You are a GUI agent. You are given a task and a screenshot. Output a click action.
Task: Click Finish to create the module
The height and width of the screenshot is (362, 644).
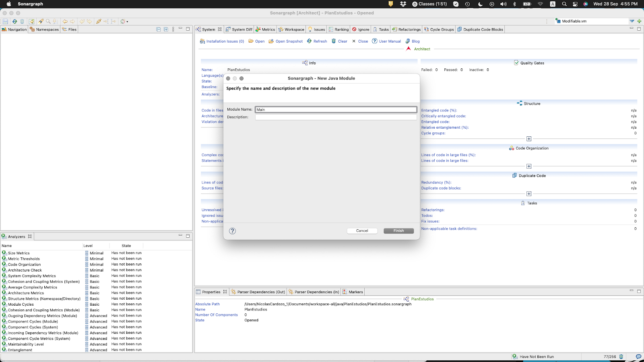pyautogui.click(x=398, y=231)
